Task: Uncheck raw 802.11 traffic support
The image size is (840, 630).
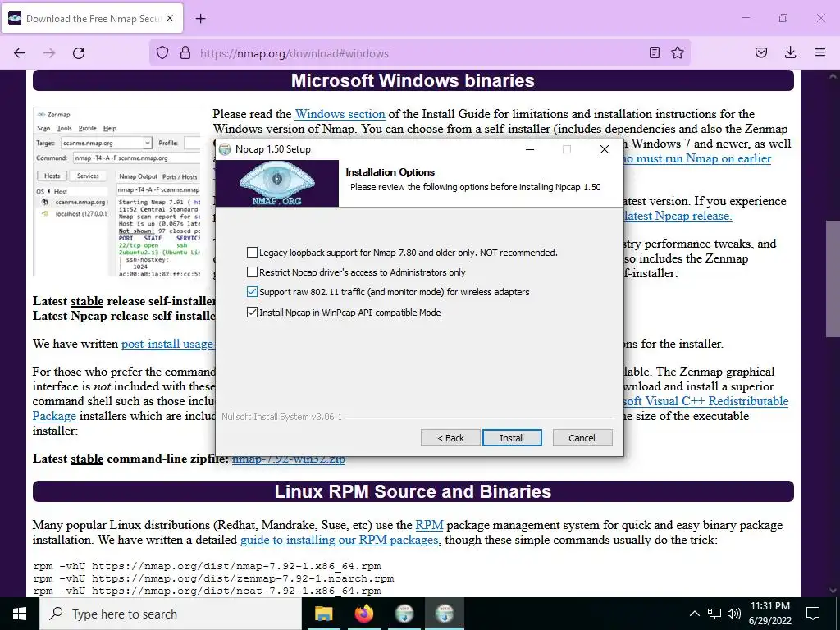Action: (x=253, y=292)
